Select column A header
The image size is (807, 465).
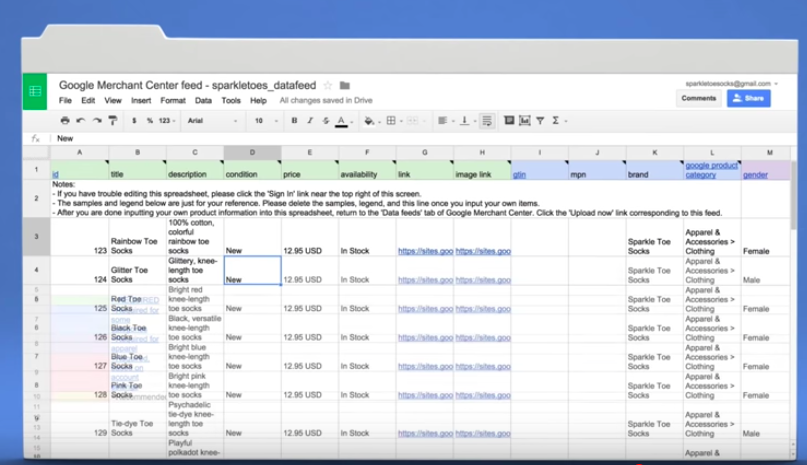click(79, 152)
